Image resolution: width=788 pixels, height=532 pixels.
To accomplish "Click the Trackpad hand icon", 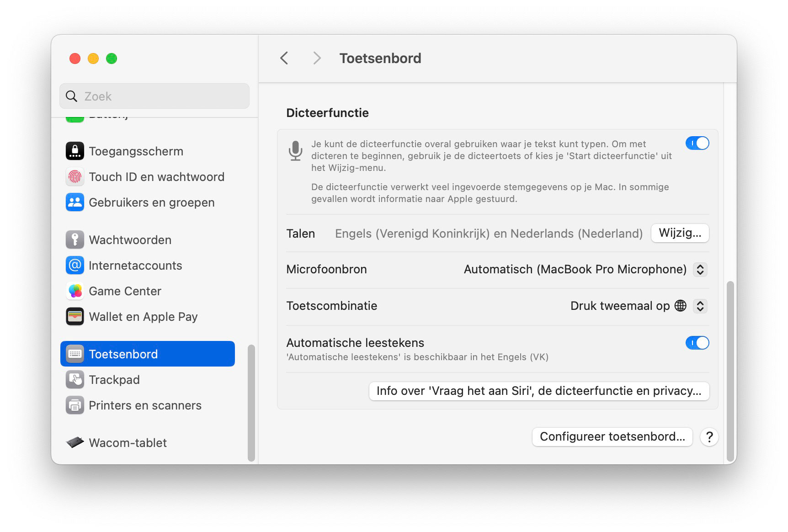I will (x=75, y=379).
